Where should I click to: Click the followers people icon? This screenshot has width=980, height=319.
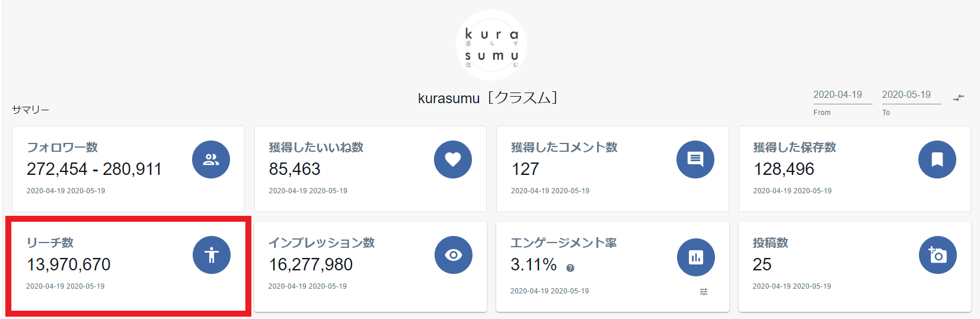pyautogui.click(x=210, y=159)
